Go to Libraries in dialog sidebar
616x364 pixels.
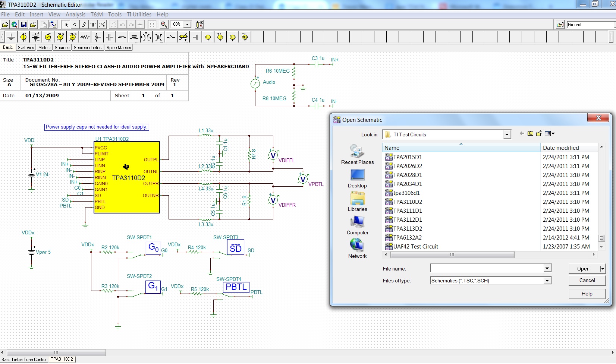(x=357, y=202)
